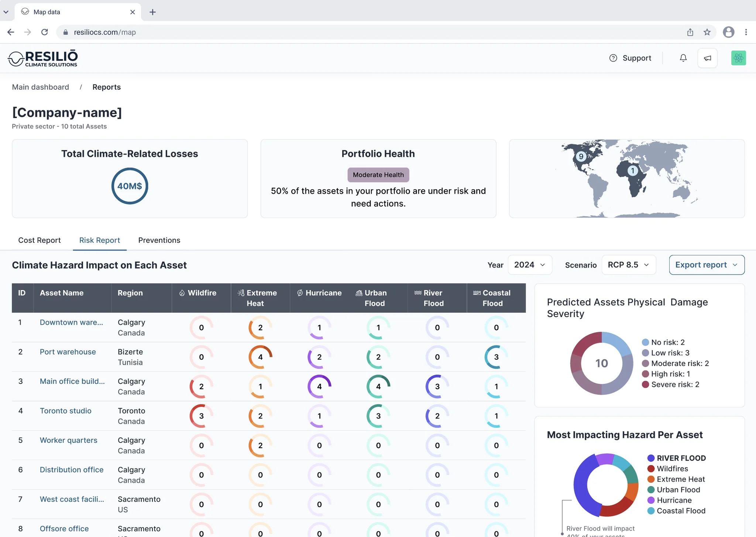The image size is (756, 537).
Task: Click the Toronto studio asset link
Action: coord(65,411)
